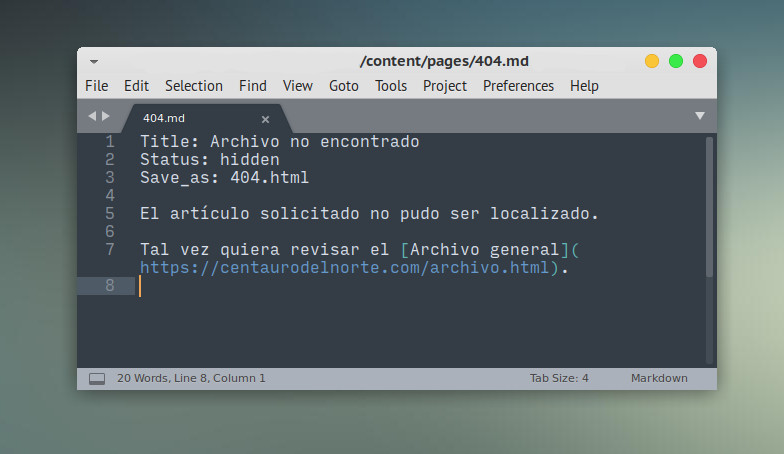
Task: Open the Goto menu
Action: 344,86
